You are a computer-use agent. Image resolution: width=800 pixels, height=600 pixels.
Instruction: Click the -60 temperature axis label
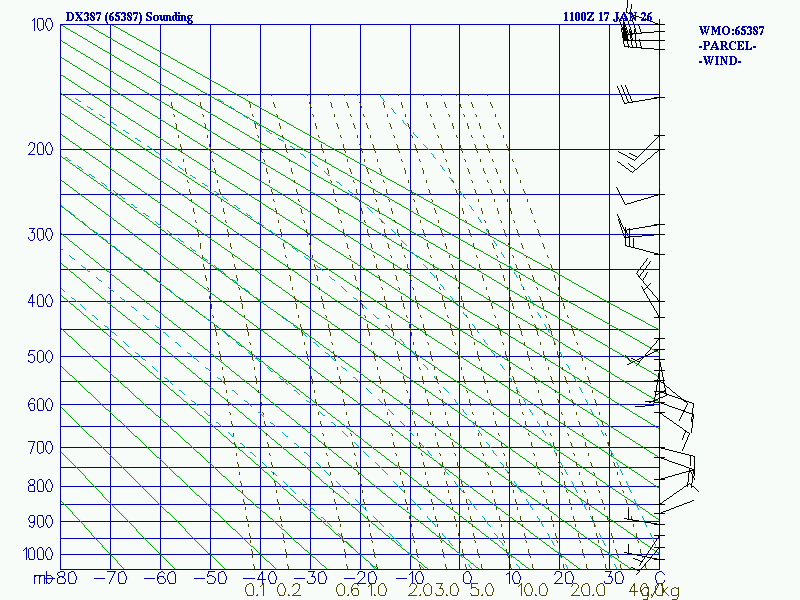[160, 578]
